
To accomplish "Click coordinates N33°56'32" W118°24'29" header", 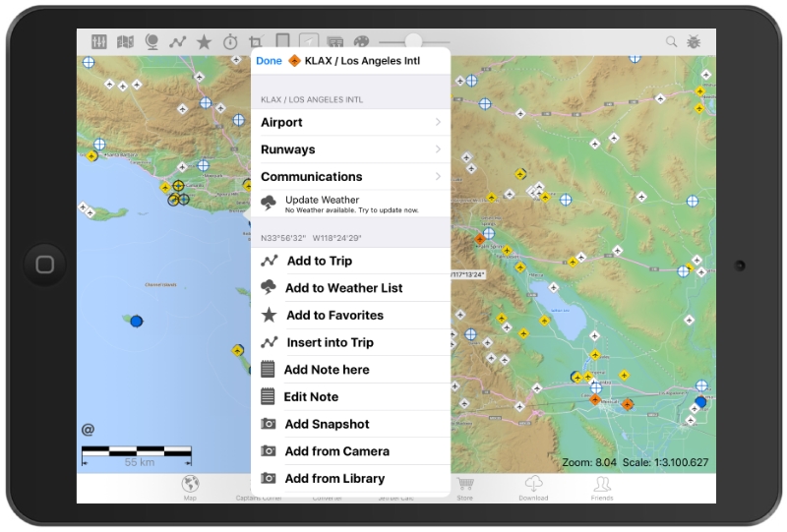I will pos(311,238).
